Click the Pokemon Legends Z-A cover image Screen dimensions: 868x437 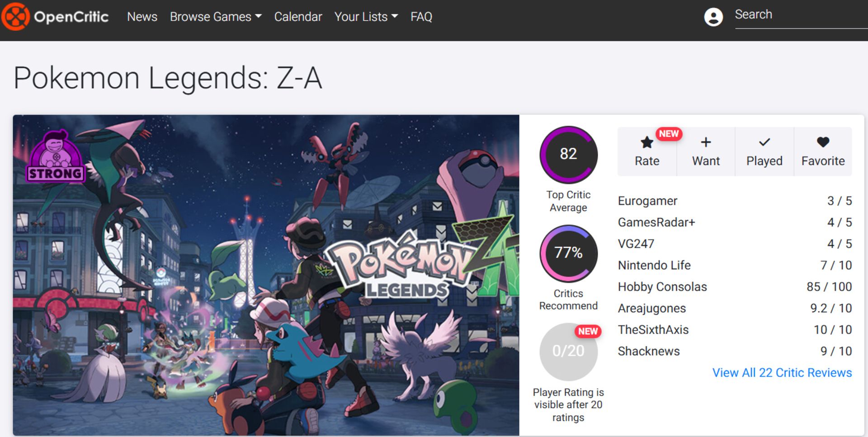266,275
